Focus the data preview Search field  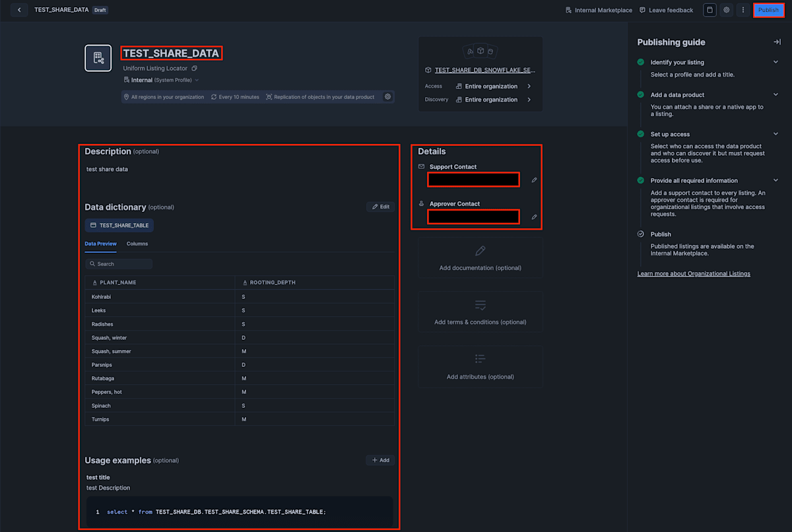coord(119,264)
